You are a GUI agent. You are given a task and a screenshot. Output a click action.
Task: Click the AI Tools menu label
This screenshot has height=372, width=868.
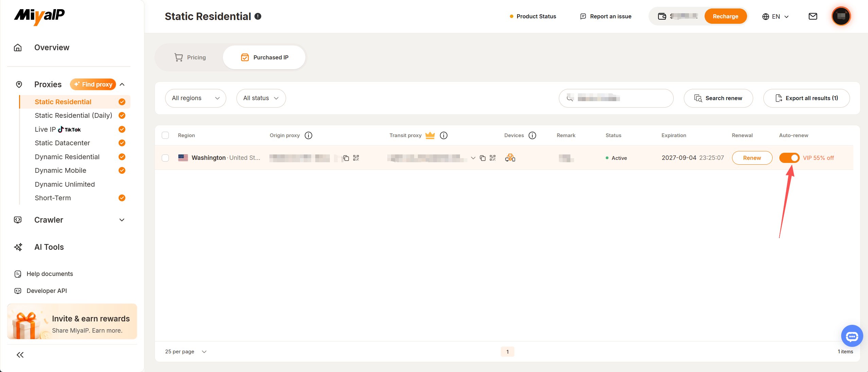[x=49, y=247]
